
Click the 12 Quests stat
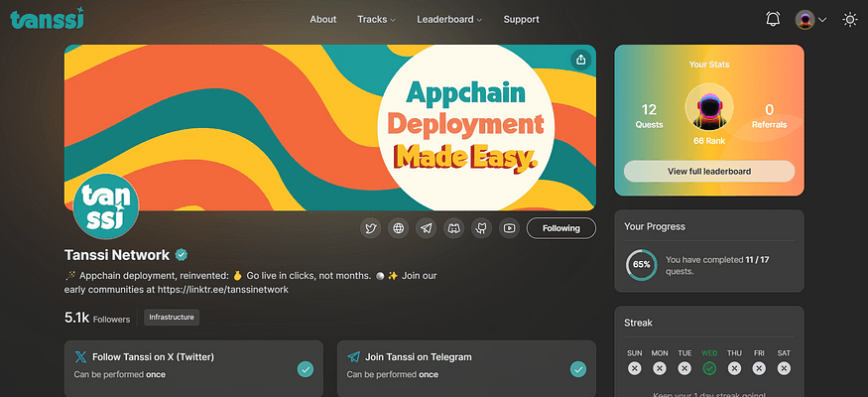[x=649, y=116]
